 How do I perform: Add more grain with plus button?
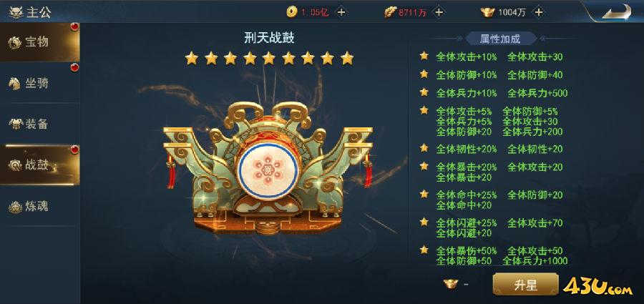pyautogui.click(x=439, y=12)
